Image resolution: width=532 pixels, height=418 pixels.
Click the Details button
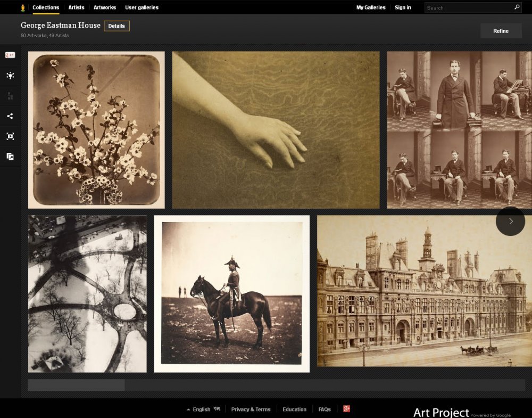pos(117,26)
